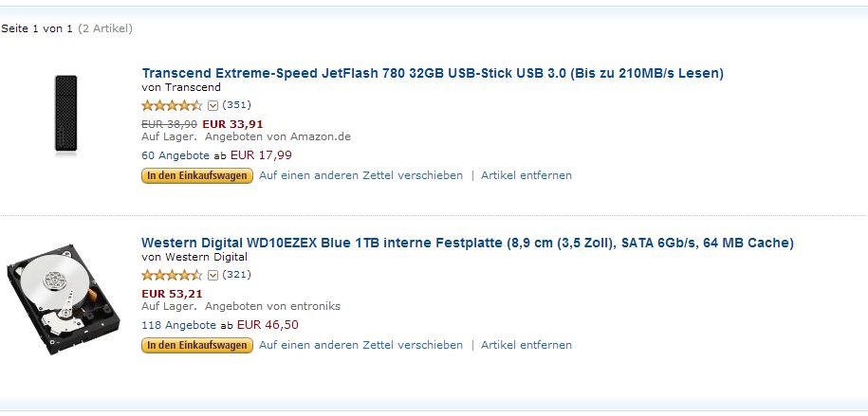Click the Transcend JetFlash USB stick thumbnail
Screen dimensions: 868x416
click(65, 115)
